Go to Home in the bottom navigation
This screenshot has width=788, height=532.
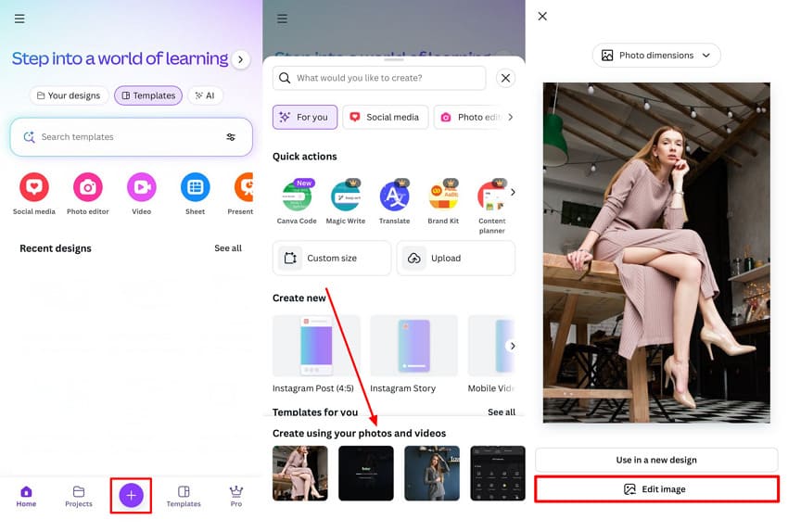26,497
